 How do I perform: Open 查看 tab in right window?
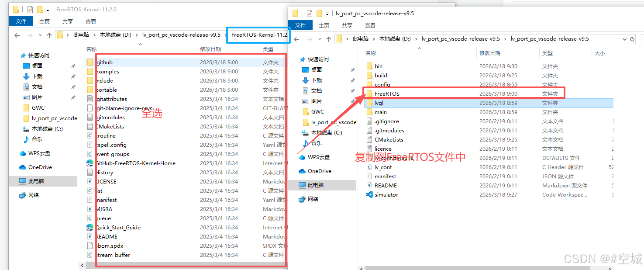point(370,25)
